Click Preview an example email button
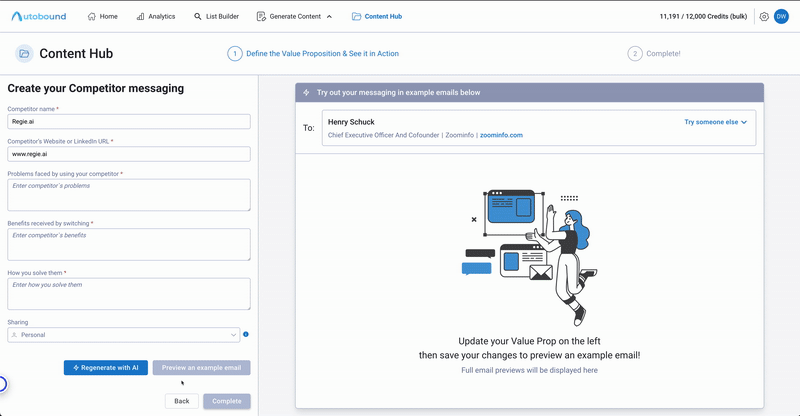This screenshot has height=416, width=800. coord(202,368)
